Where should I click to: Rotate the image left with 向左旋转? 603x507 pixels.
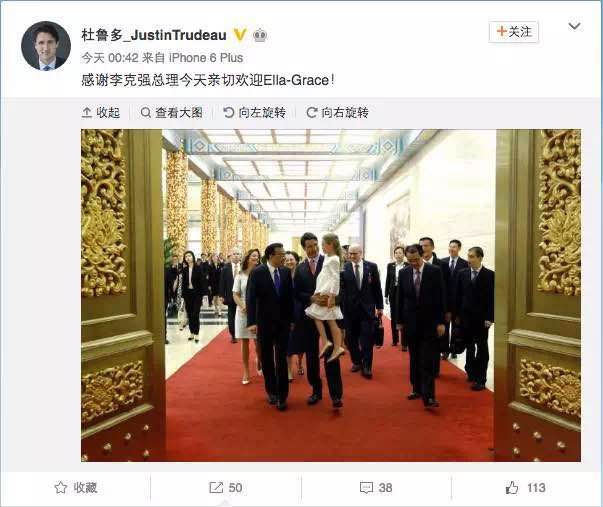point(255,113)
